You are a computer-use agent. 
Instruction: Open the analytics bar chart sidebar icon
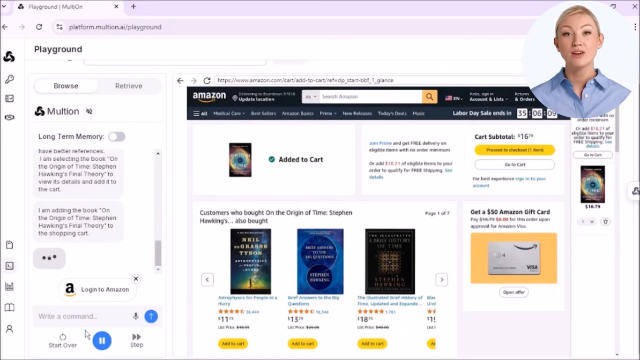coord(9,286)
